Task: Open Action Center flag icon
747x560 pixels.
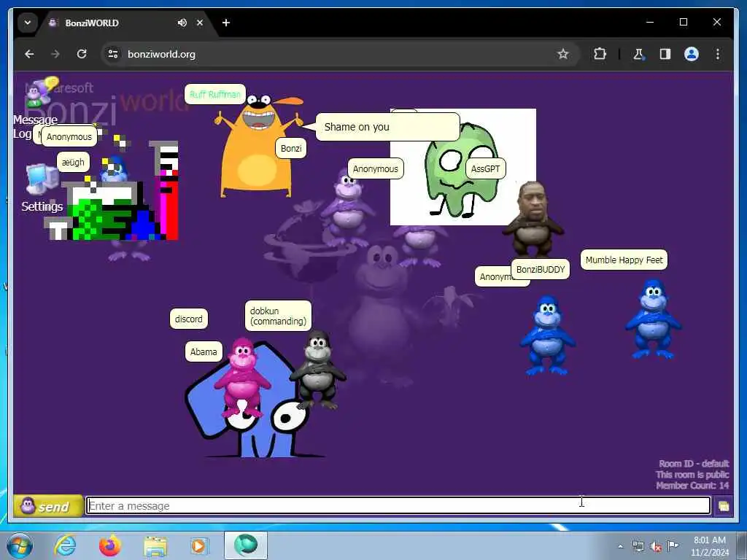Action: pos(673,545)
